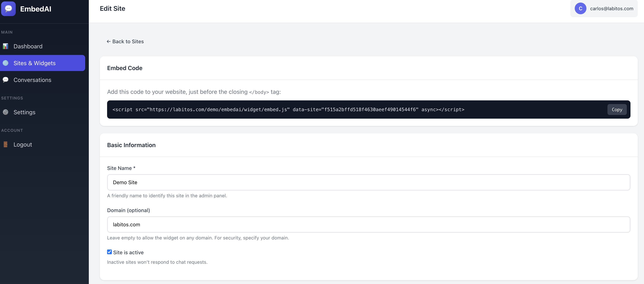This screenshot has width=644, height=284.
Task: Click the embed script code block text
Action: pyautogui.click(x=288, y=109)
